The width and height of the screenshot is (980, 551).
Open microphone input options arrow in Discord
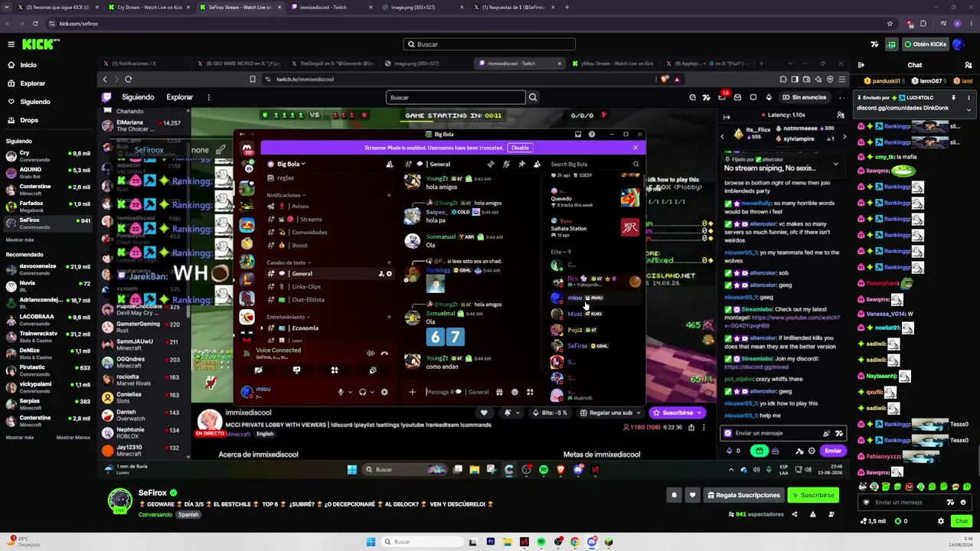pyautogui.click(x=349, y=393)
